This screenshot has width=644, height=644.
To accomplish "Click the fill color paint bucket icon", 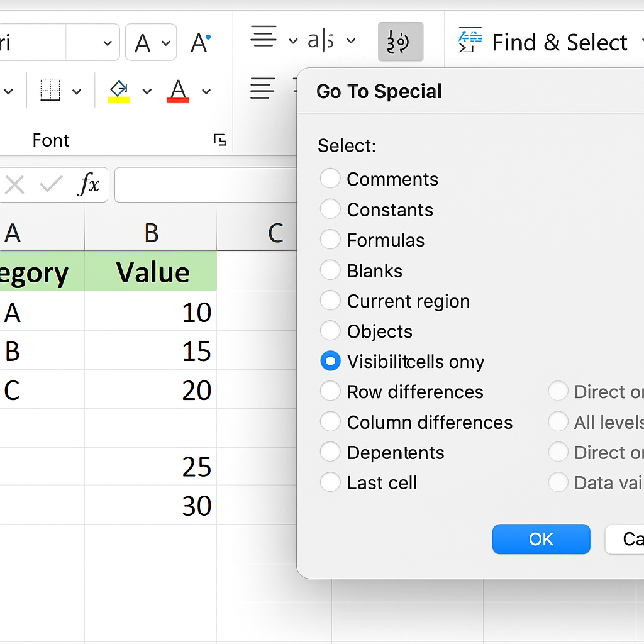I will click(x=119, y=88).
